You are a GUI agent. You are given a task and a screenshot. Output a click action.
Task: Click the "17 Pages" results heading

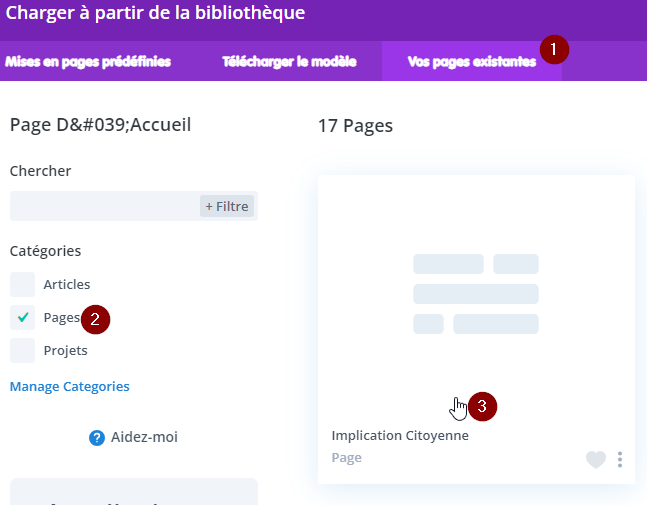coord(355,126)
